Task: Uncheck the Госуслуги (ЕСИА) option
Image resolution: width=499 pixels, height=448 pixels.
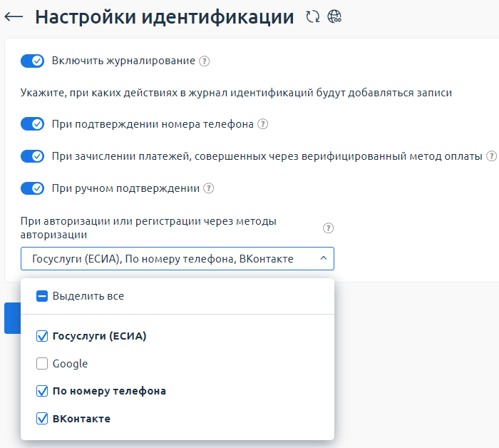Action: 42,336
